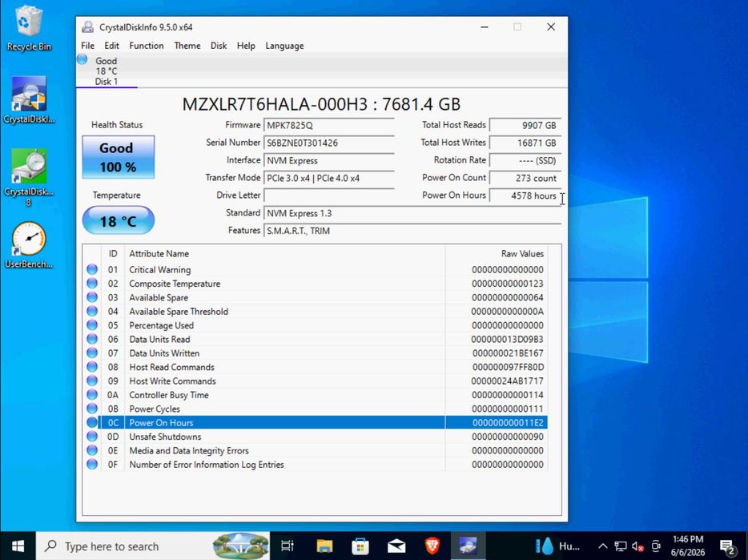Select Number of Error Information Log Entries row
Screen dimensions: 748x560
[x=316, y=464]
